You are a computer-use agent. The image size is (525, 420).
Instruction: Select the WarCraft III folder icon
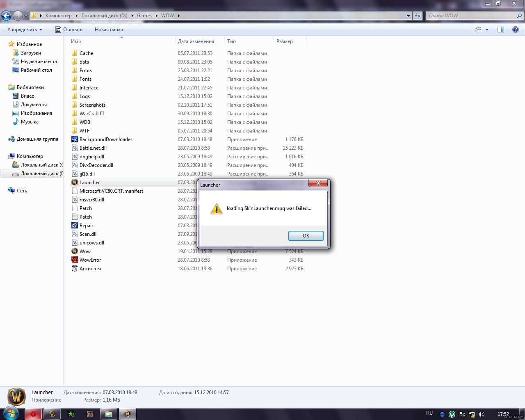[74, 113]
